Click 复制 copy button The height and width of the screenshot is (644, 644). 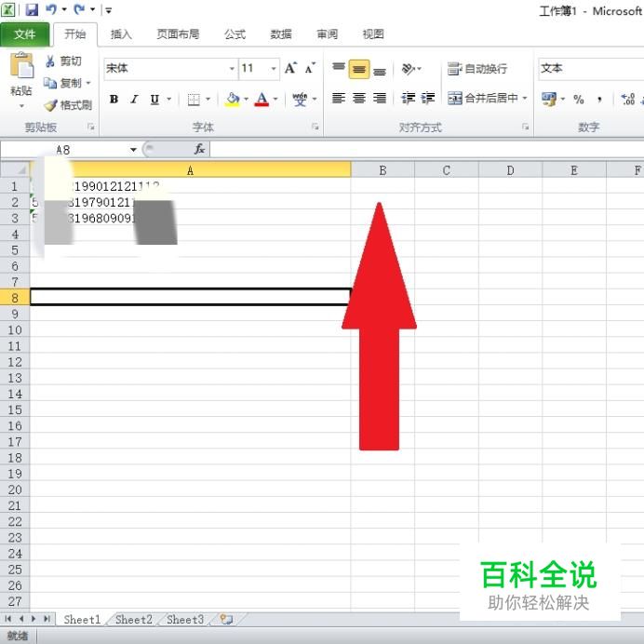(63, 83)
